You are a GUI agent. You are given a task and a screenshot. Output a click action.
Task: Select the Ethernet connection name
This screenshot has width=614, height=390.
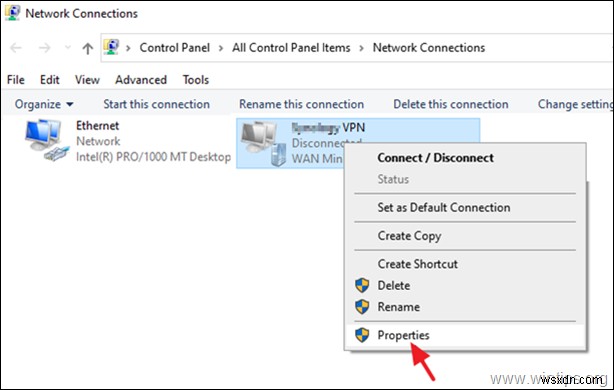point(98,126)
